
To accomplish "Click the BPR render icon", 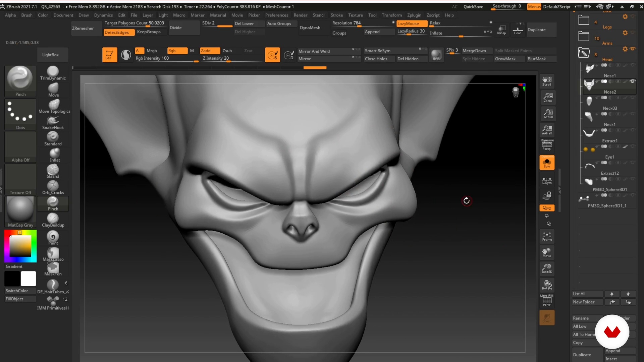I will [x=436, y=55].
